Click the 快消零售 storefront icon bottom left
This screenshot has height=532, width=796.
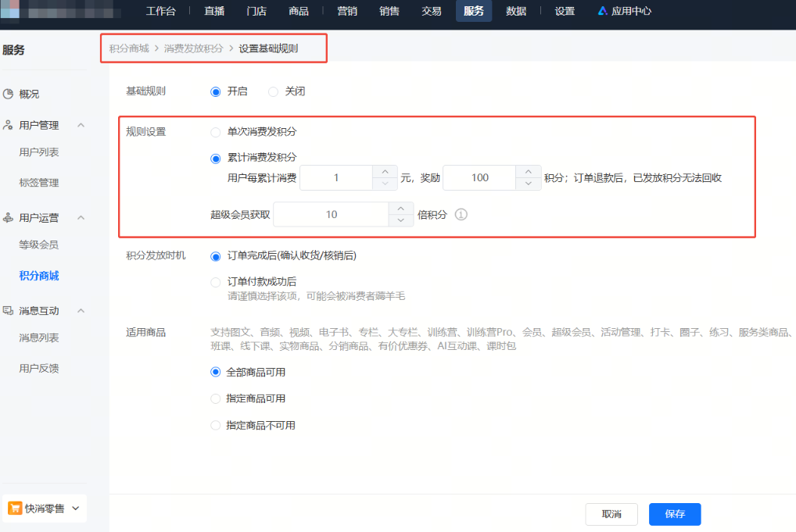(x=14, y=508)
